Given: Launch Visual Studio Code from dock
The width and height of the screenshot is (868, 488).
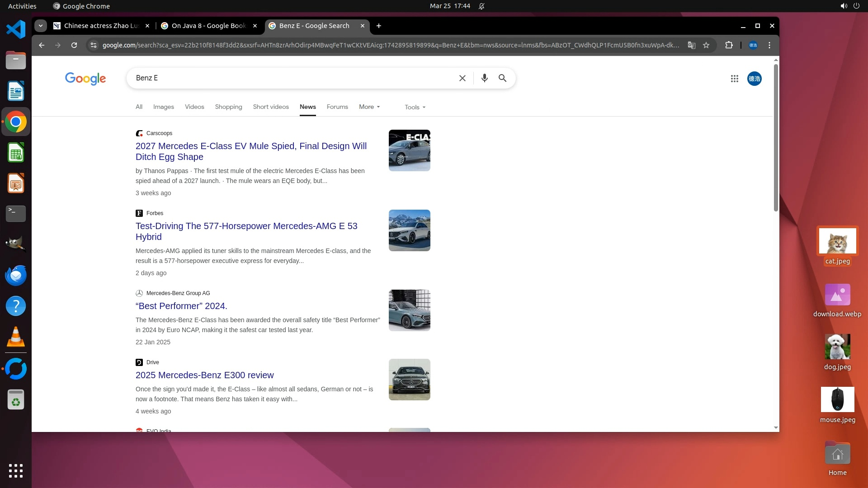Looking at the screenshot, I should [x=16, y=30].
